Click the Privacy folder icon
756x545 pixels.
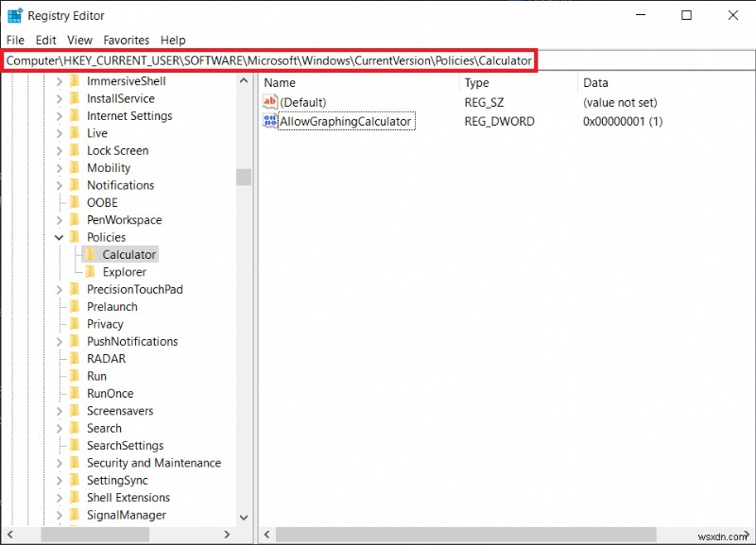coord(75,324)
